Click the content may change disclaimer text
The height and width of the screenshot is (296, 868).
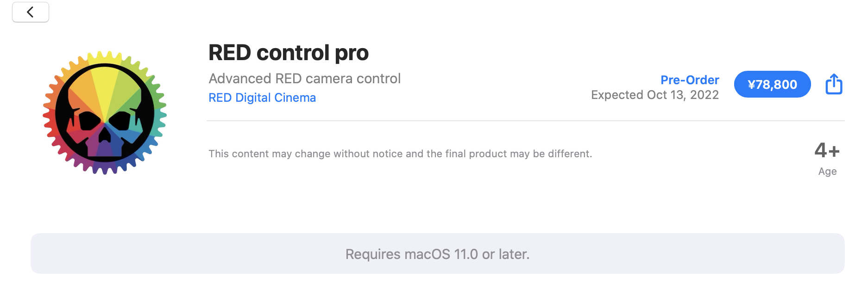pyautogui.click(x=400, y=154)
